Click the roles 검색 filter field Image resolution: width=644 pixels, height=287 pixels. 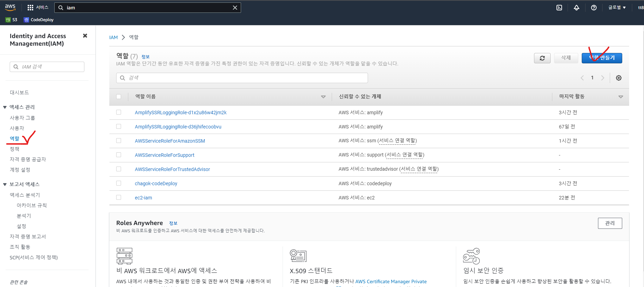click(242, 78)
